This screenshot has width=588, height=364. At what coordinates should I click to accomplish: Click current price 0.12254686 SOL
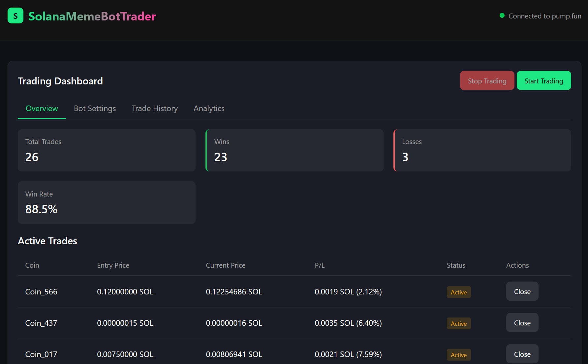point(234,292)
